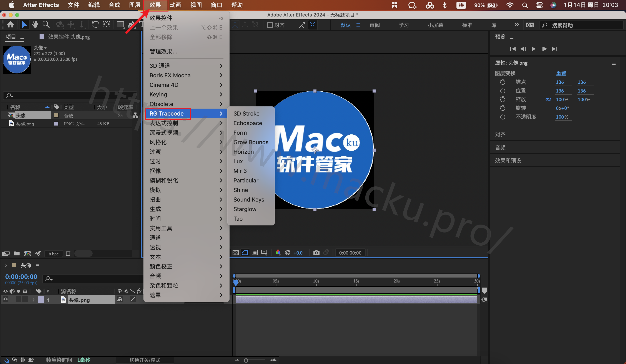This screenshot has width=626, height=364.
Task: Toggle rotation stopwatch 旋转
Action: pos(502,108)
